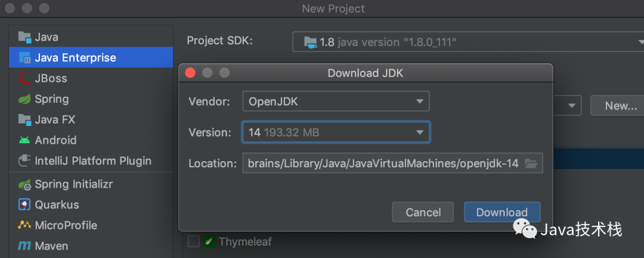Browse location with the folder icon
The height and width of the screenshot is (258, 644).
(531, 163)
